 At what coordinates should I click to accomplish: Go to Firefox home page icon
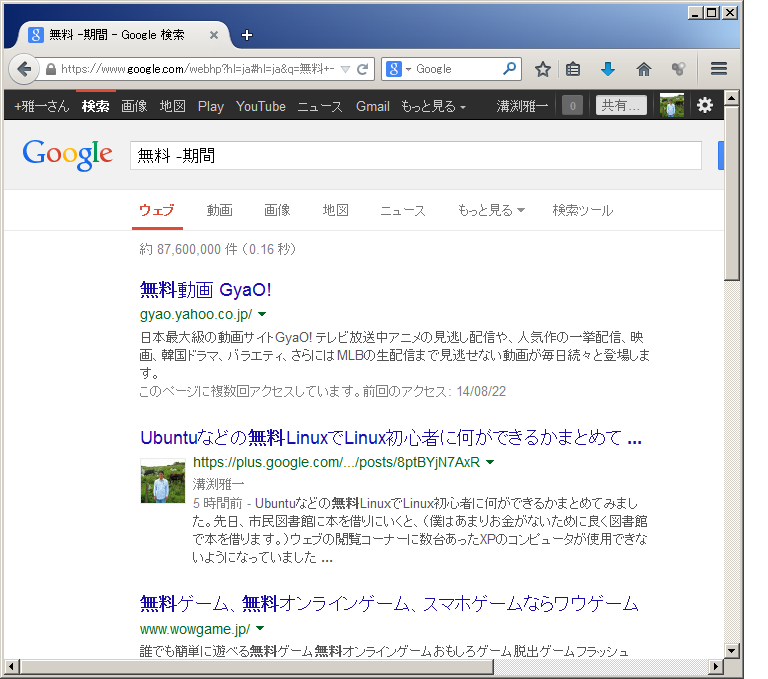(x=644, y=69)
